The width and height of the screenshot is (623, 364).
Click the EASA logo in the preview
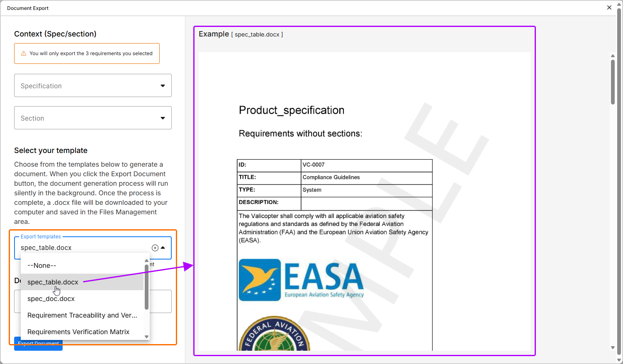coord(301,280)
